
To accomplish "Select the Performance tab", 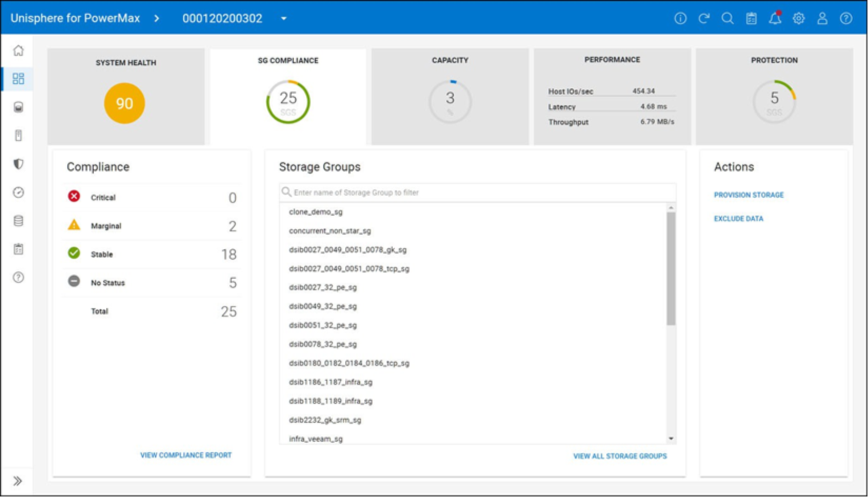I will pos(612,97).
